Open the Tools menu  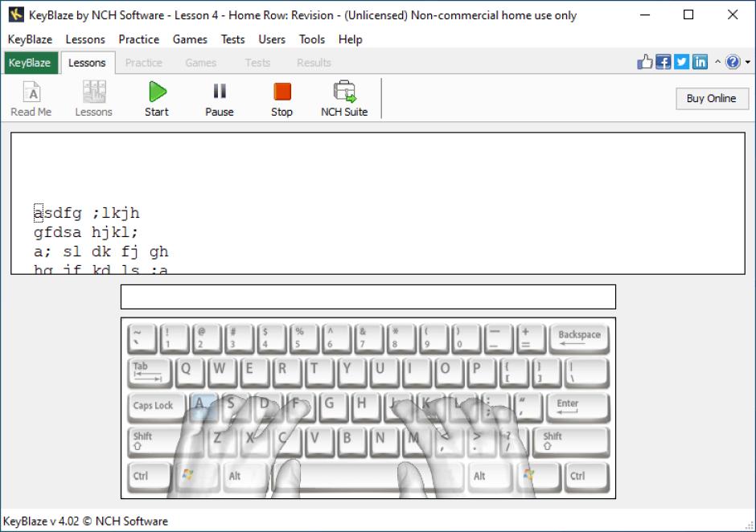tap(312, 39)
